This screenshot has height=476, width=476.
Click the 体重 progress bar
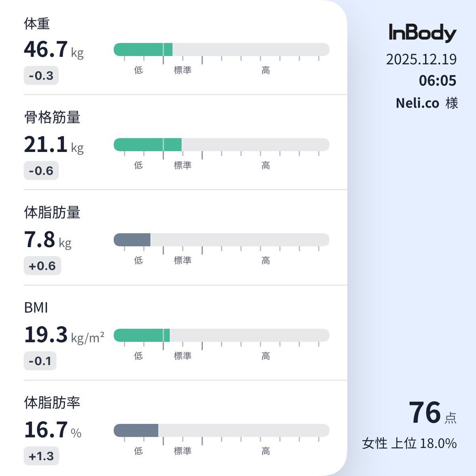point(221,50)
